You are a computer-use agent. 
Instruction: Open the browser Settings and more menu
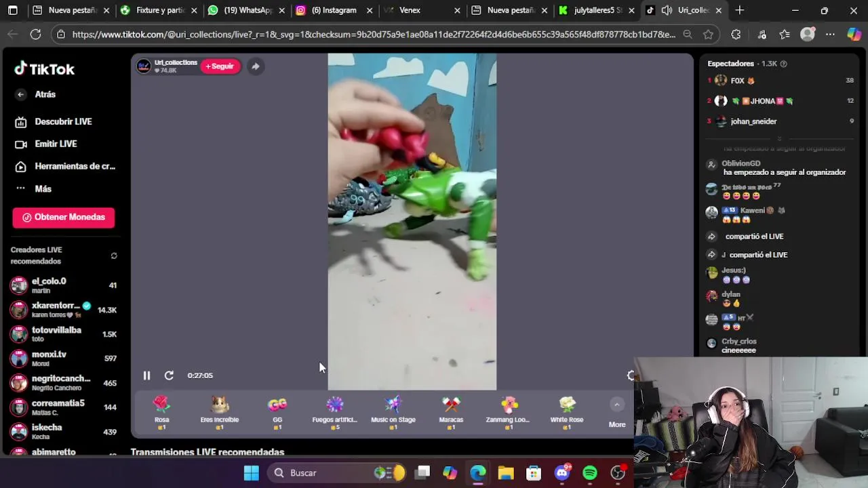pyautogui.click(x=830, y=34)
